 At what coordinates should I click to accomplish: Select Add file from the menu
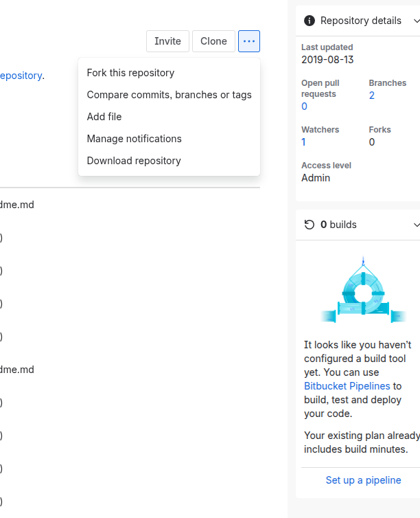pos(104,117)
